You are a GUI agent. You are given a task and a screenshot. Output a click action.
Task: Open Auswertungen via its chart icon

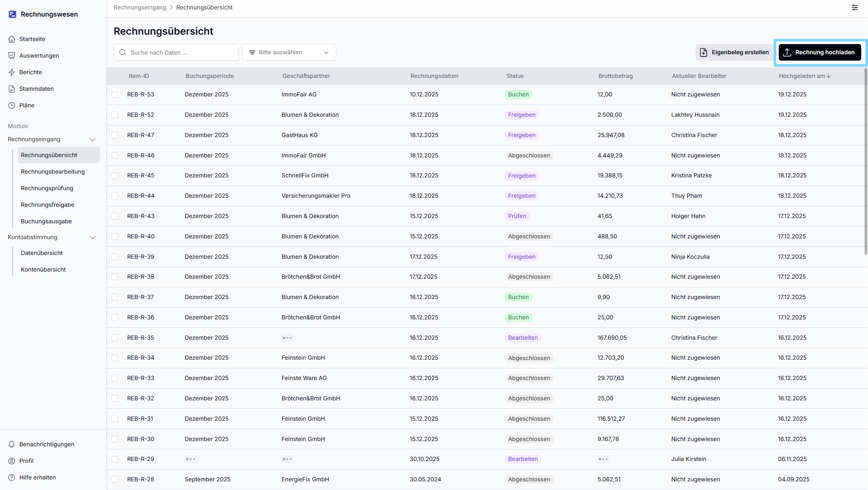click(12, 56)
